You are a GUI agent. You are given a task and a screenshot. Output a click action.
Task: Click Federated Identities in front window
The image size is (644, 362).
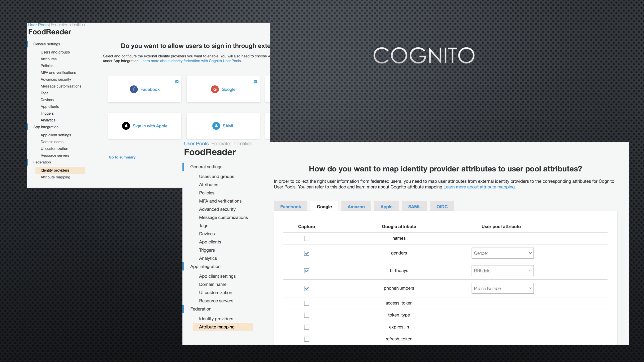[x=232, y=144]
